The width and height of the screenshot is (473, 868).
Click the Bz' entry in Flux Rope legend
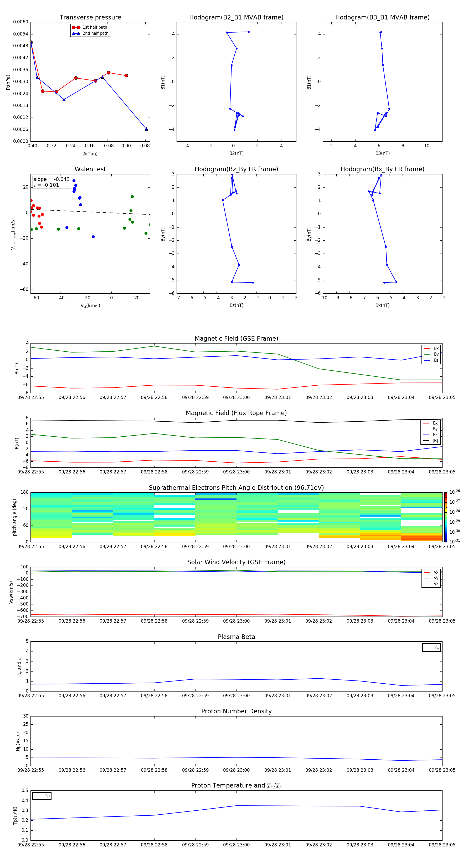(x=431, y=435)
